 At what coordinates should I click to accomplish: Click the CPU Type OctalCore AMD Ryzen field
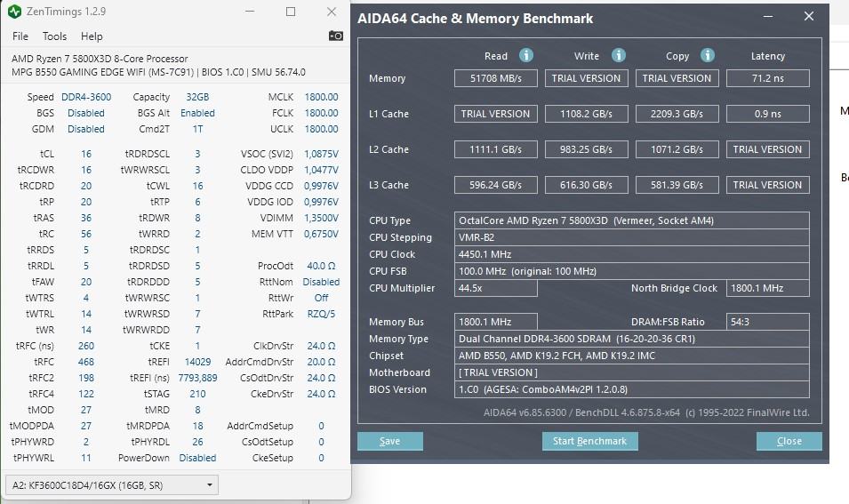(632, 220)
